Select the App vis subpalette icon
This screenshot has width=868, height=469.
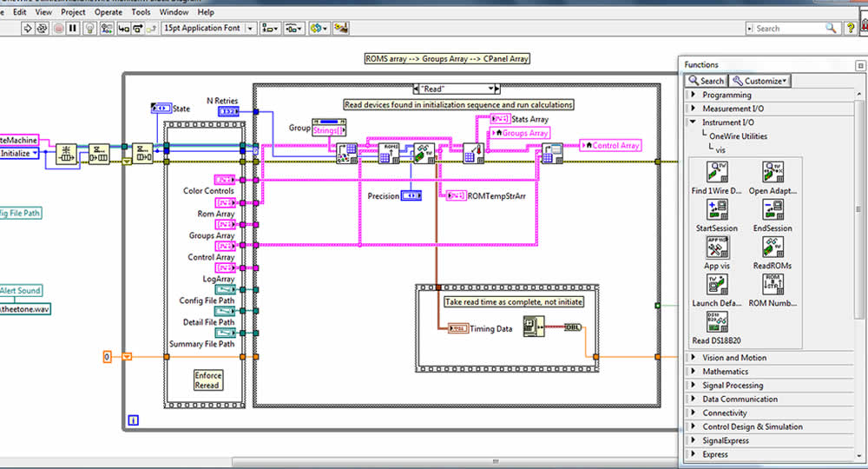717,247
